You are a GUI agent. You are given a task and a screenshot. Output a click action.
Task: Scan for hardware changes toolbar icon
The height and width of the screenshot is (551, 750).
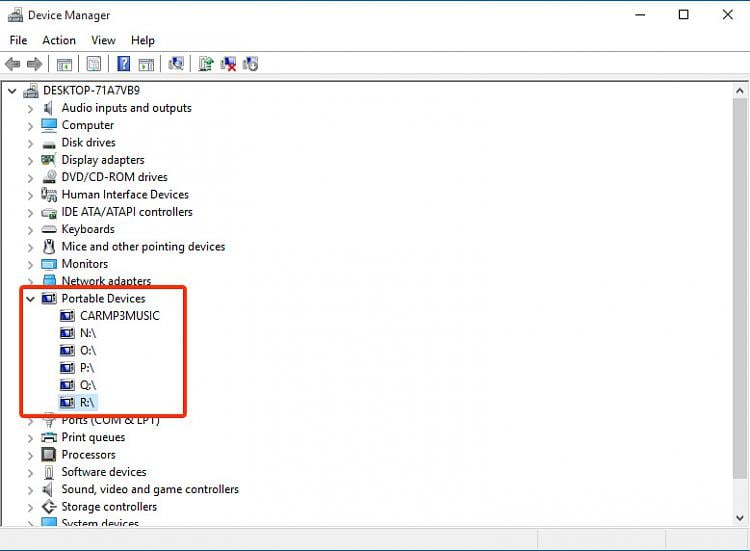pyautogui.click(x=176, y=64)
